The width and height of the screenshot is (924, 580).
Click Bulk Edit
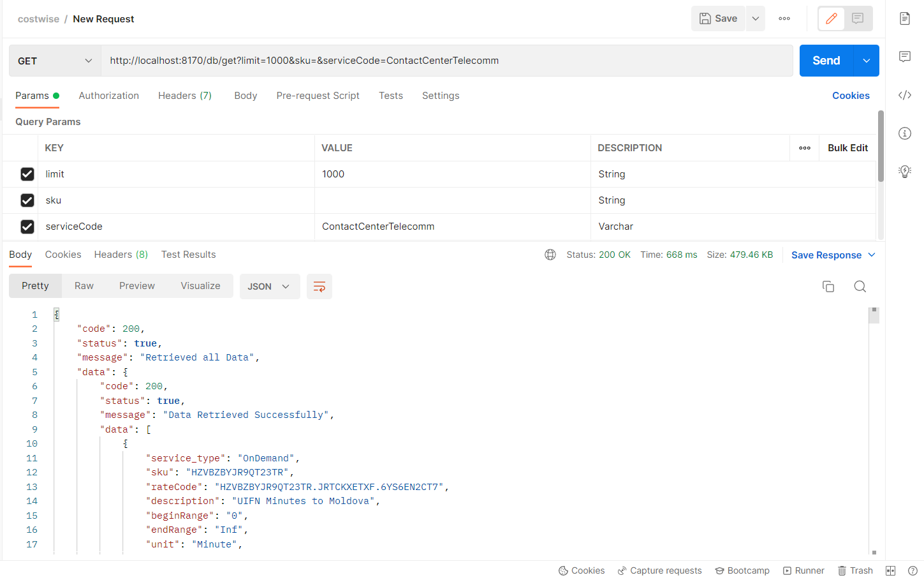click(847, 148)
